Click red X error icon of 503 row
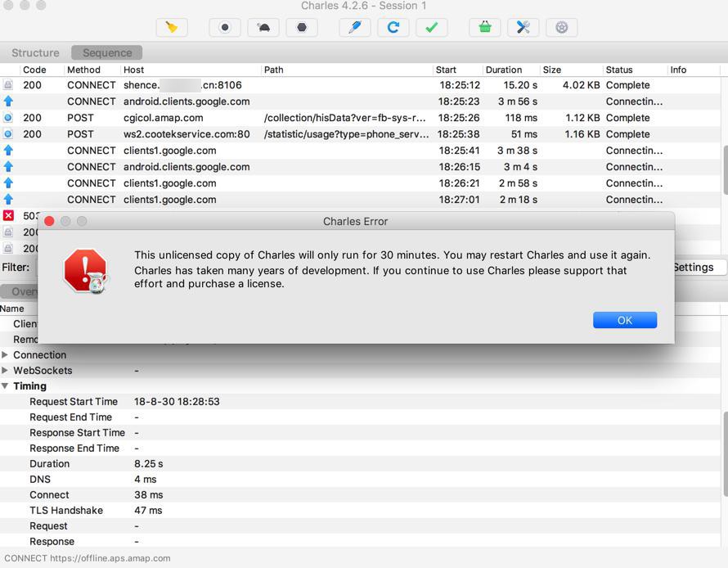The width and height of the screenshot is (728, 568). coord(8,215)
